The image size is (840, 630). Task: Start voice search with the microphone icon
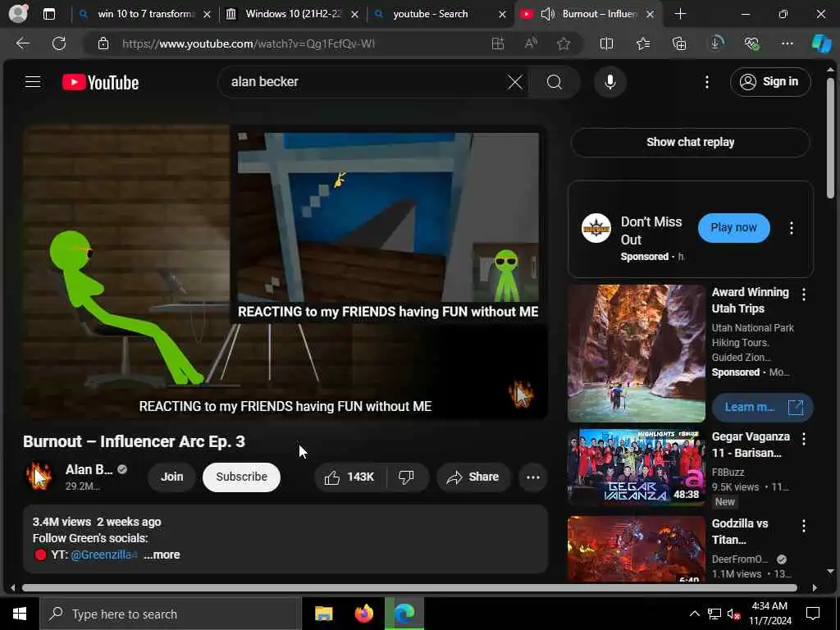609,82
